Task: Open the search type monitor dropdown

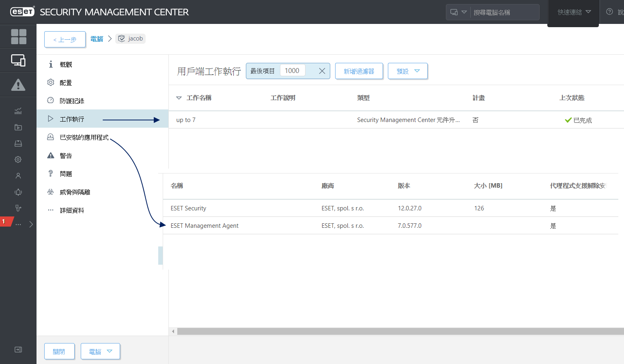Action: pos(458,12)
